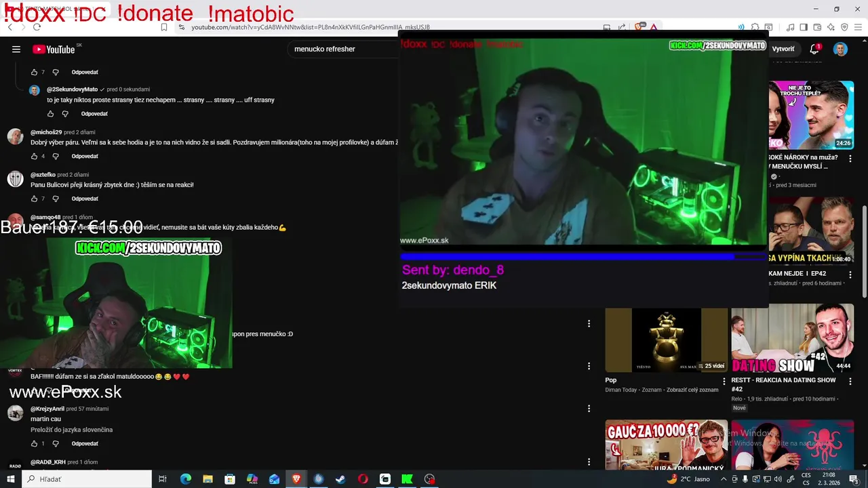This screenshot has height=488, width=868.
Task: Open three-dot menu beside martin cau comment
Action: click(x=589, y=409)
